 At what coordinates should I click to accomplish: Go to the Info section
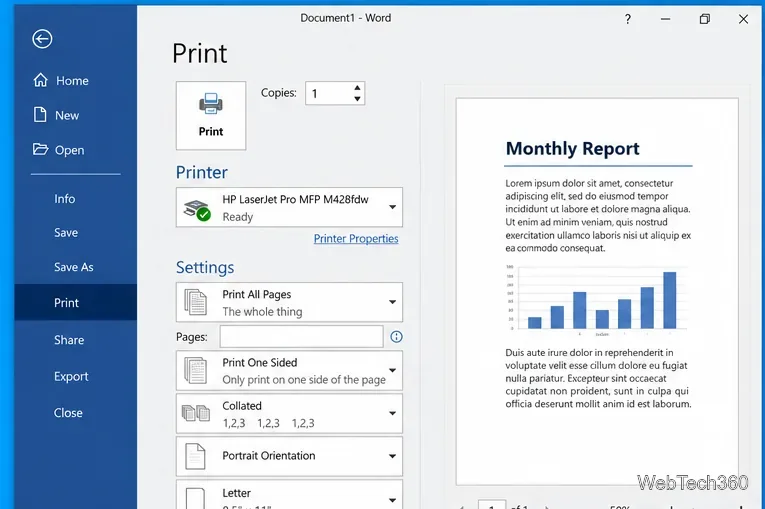(x=64, y=199)
